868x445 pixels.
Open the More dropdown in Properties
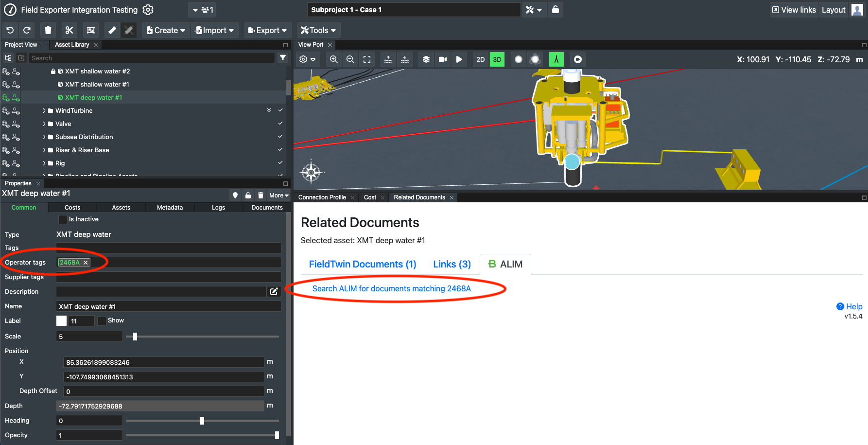coord(279,195)
